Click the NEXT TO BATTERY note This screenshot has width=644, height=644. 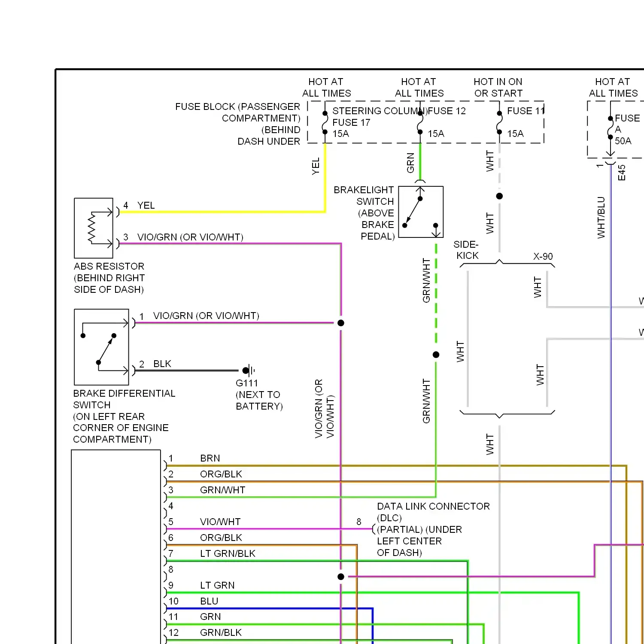click(259, 400)
